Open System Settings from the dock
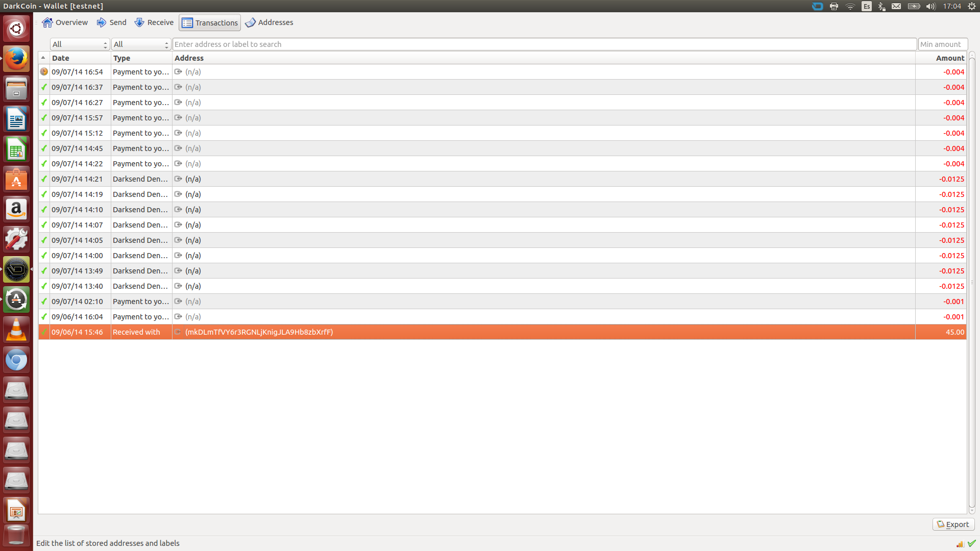The image size is (980, 551). pos(16,239)
